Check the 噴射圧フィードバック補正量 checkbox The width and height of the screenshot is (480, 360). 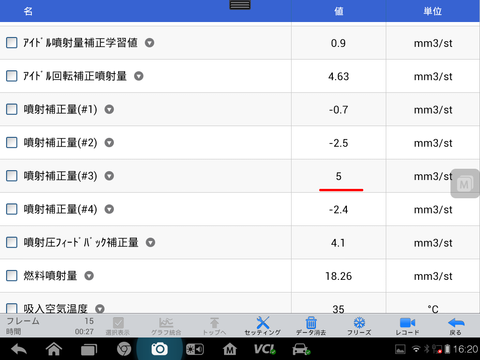point(12,242)
